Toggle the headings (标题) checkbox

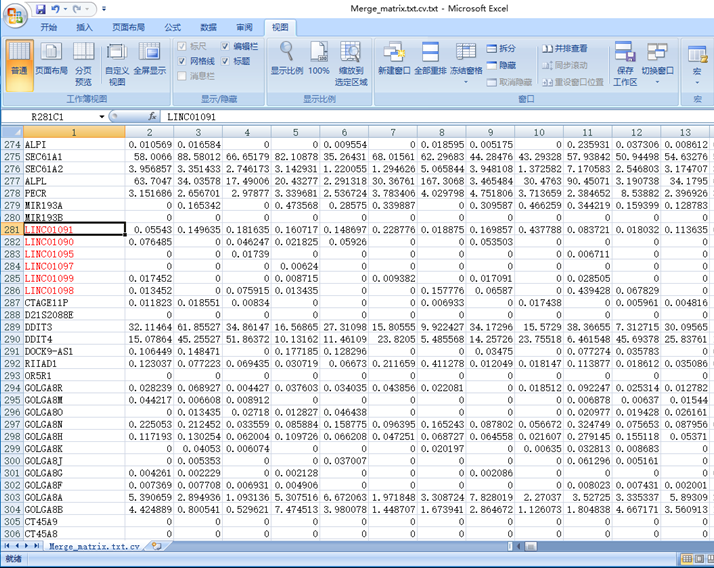pyautogui.click(x=225, y=61)
